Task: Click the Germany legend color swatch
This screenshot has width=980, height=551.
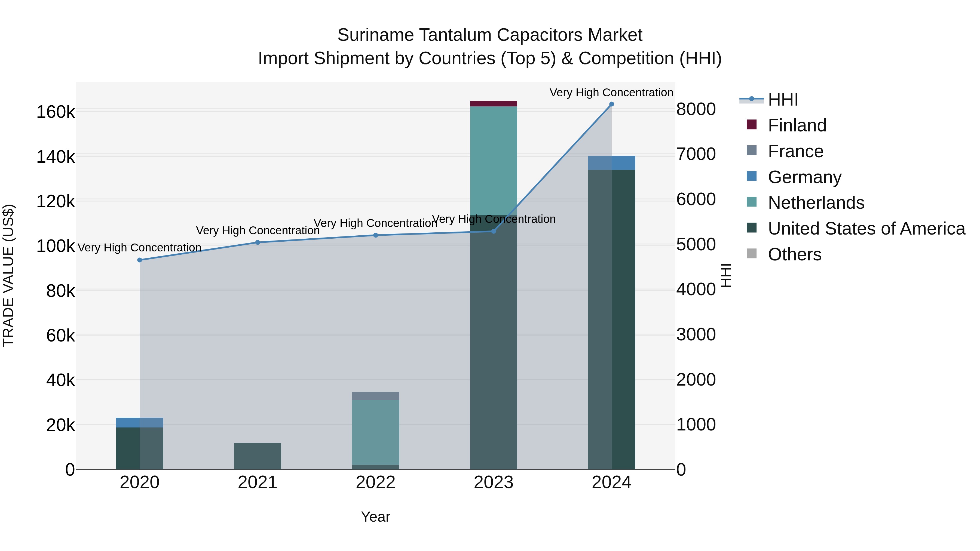Action: point(751,176)
